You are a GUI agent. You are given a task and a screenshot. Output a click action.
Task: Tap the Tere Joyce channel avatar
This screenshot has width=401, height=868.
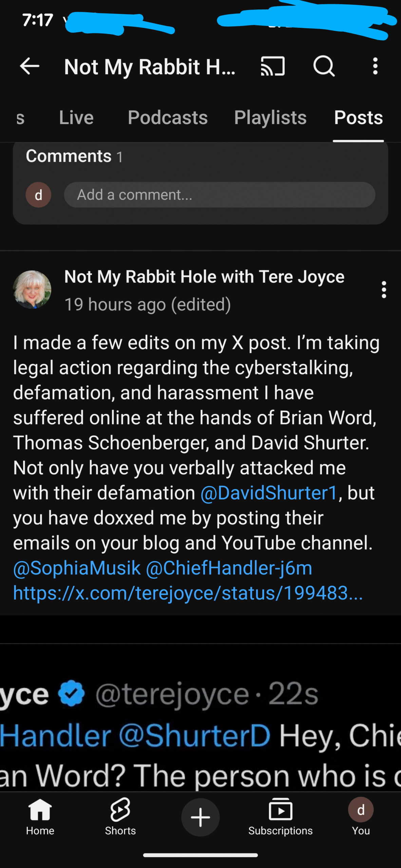click(x=32, y=290)
